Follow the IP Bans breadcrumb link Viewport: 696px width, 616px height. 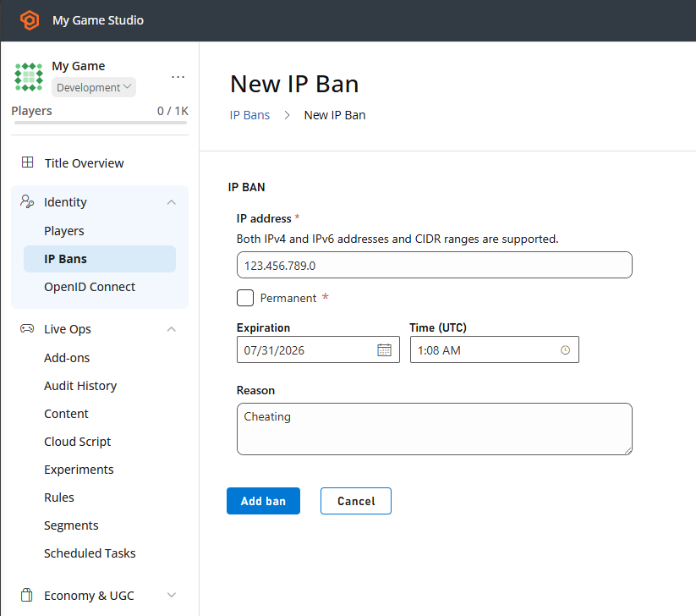coord(249,115)
